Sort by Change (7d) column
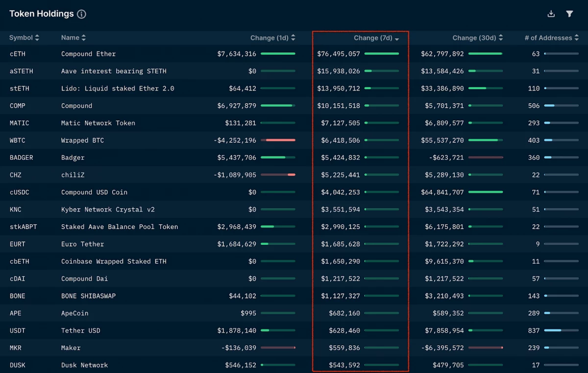This screenshot has width=588, height=373. [x=376, y=38]
